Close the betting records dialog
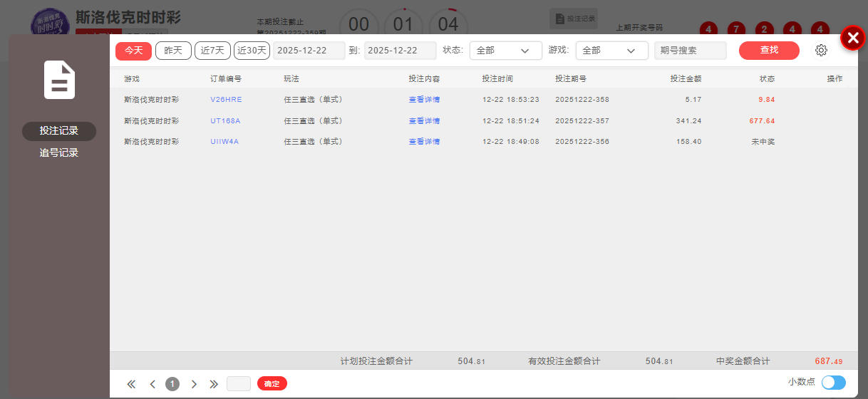 (852, 38)
